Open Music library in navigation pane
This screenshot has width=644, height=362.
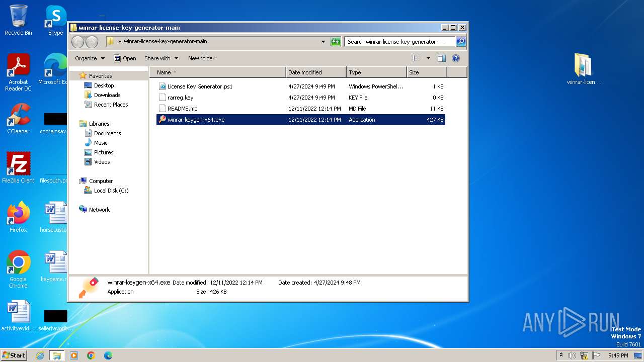point(96,143)
